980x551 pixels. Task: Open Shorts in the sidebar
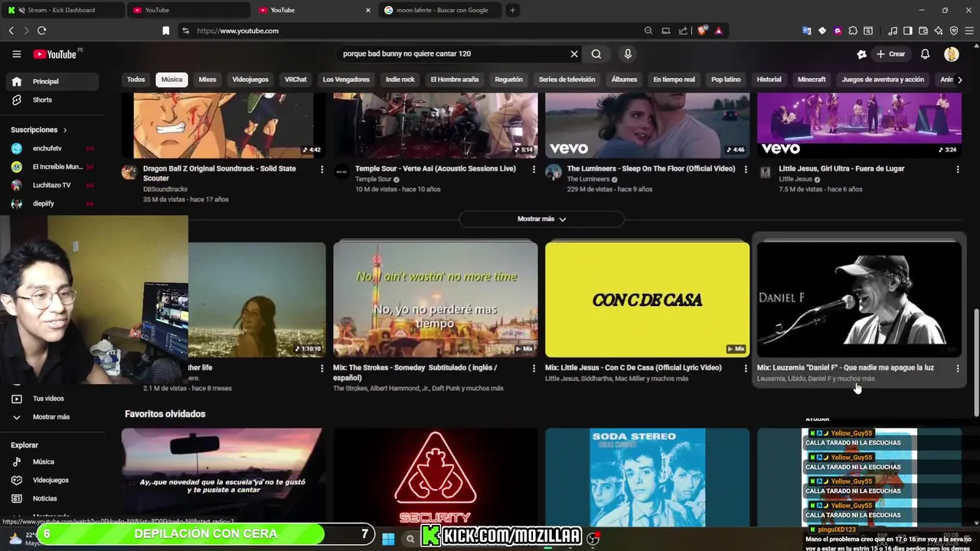pyautogui.click(x=51, y=100)
